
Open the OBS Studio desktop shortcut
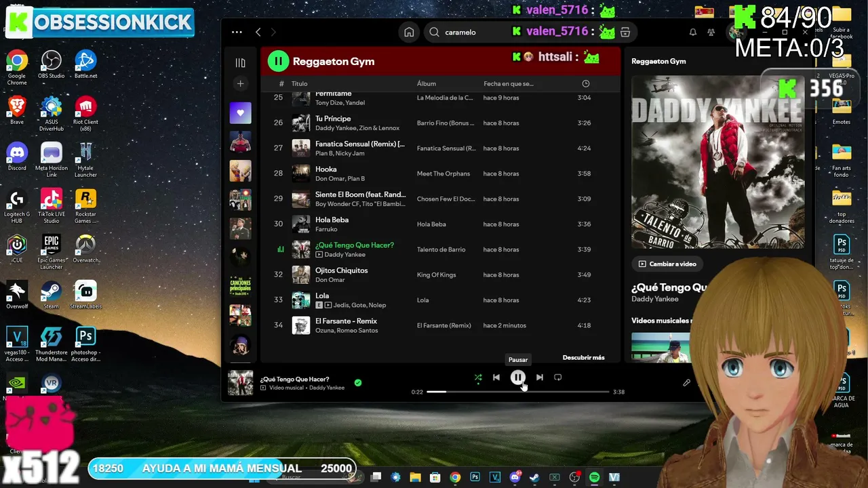pos(52,65)
